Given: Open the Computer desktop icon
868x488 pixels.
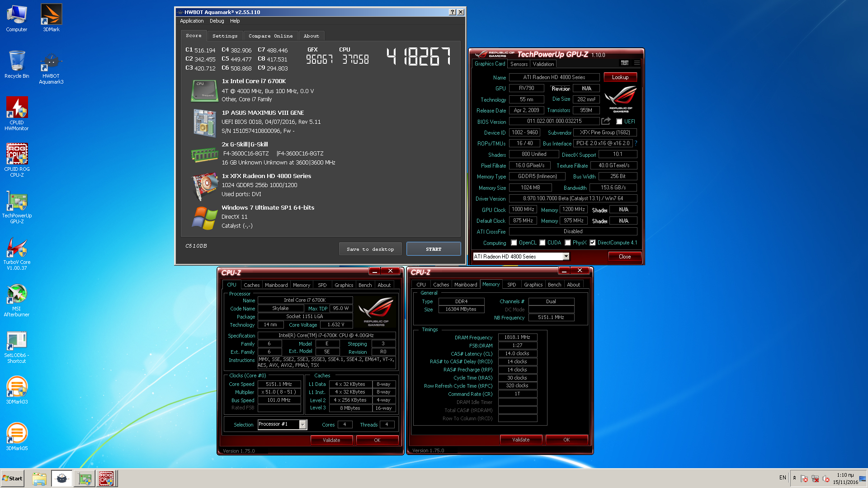Looking at the screenshot, I should click(17, 18).
